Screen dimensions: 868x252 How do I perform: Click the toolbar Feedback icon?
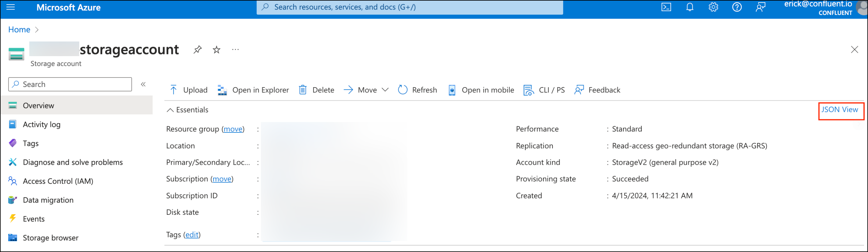point(579,90)
